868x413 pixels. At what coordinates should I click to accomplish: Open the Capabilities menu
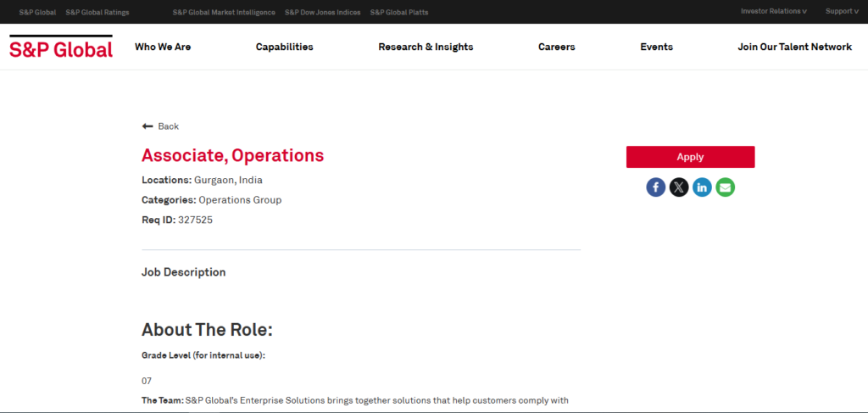coord(285,47)
